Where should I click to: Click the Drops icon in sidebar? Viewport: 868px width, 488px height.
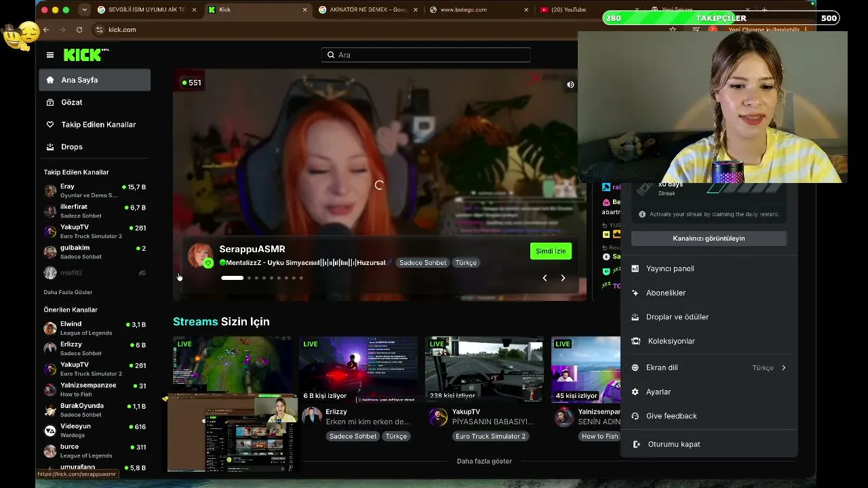[50, 147]
